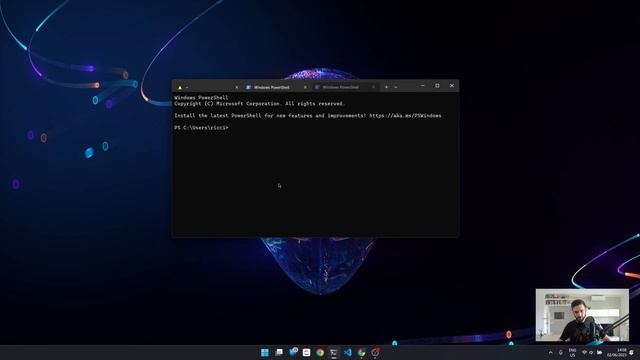Screen dimensions: 640x360
Task: Close the active Windows PowerShell tab
Action: pos(305,87)
